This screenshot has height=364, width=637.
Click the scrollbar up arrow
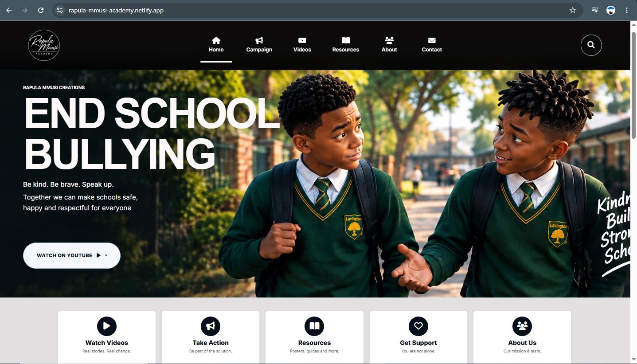pyautogui.click(x=633, y=25)
